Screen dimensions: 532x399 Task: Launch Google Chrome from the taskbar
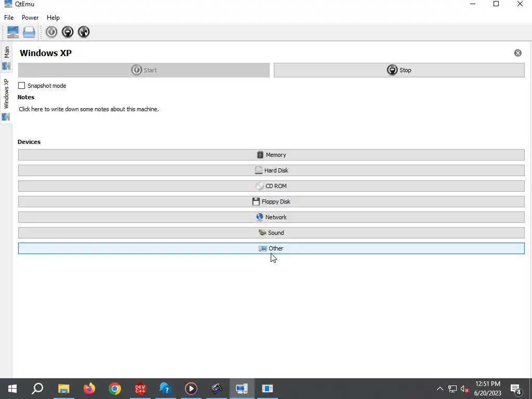tap(115, 389)
